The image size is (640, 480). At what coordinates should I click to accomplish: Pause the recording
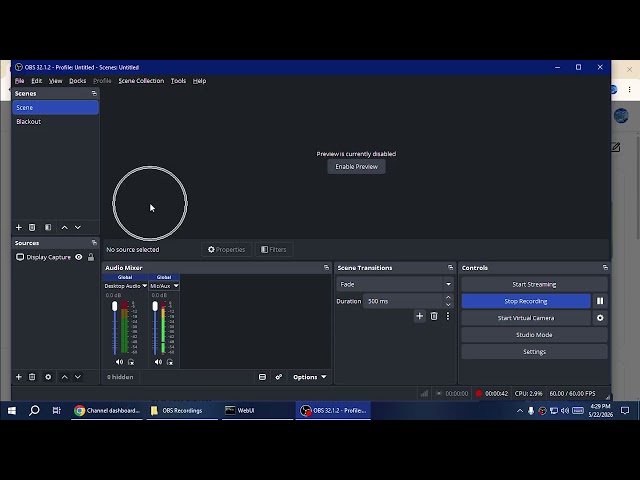coord(600,301)
